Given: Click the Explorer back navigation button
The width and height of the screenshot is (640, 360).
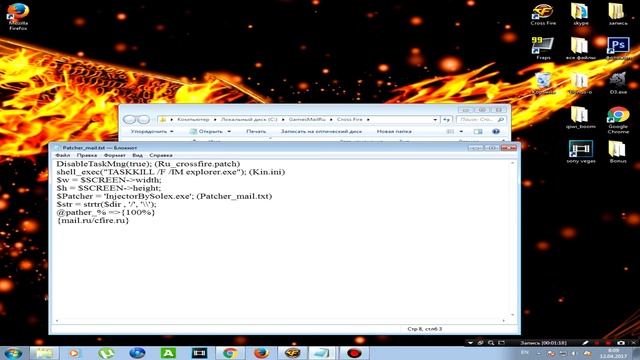Looking at the screenshot, I should (x=129, y=120).
